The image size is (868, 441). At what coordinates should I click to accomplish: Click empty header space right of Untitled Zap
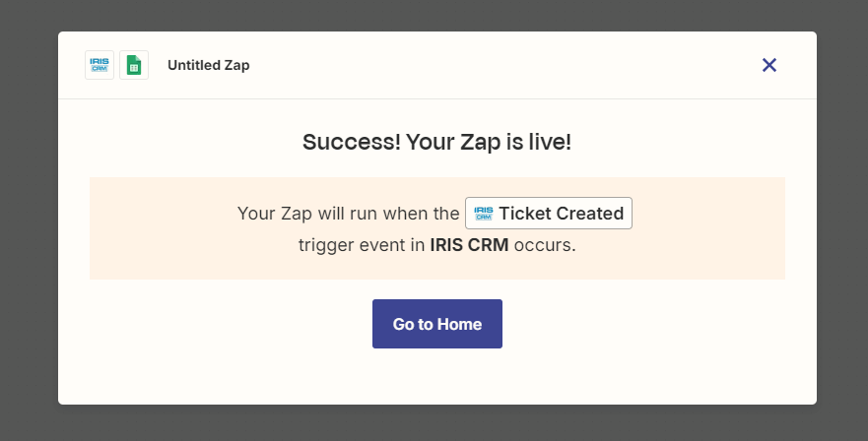499,65
